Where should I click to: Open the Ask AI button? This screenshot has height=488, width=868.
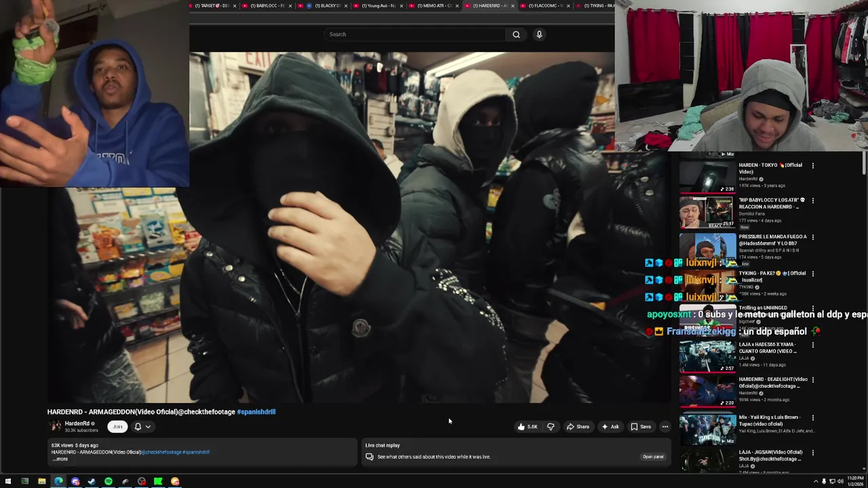point(610,427)
